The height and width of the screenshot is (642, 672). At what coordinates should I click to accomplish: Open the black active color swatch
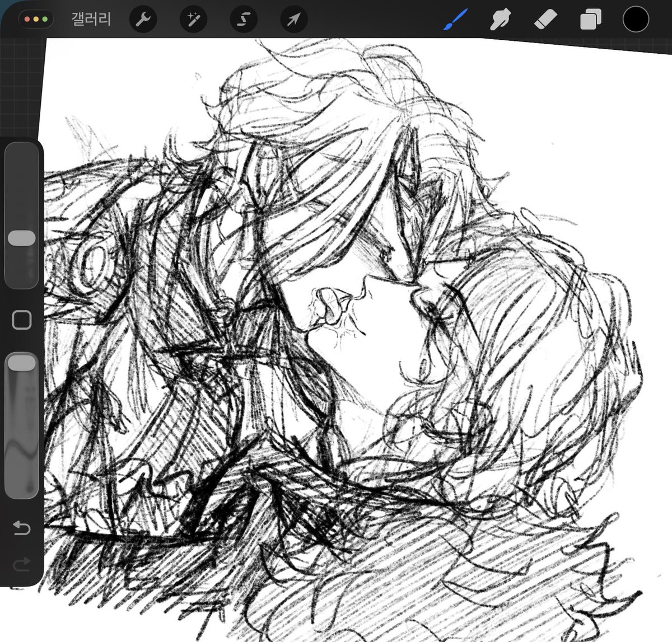(x=636, y=20)
